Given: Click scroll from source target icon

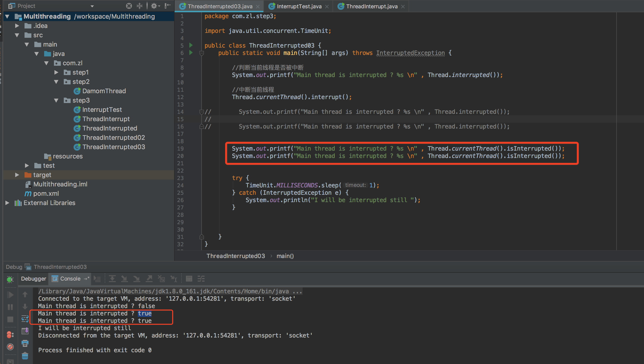Looking at the screenshot, I should click(129, 6).
